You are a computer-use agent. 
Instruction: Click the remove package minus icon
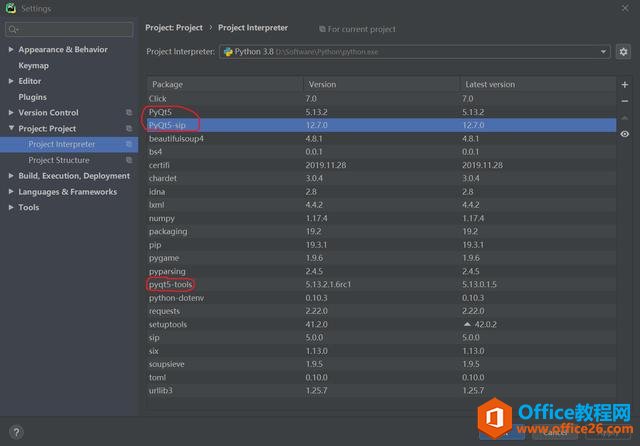point(624,101)
